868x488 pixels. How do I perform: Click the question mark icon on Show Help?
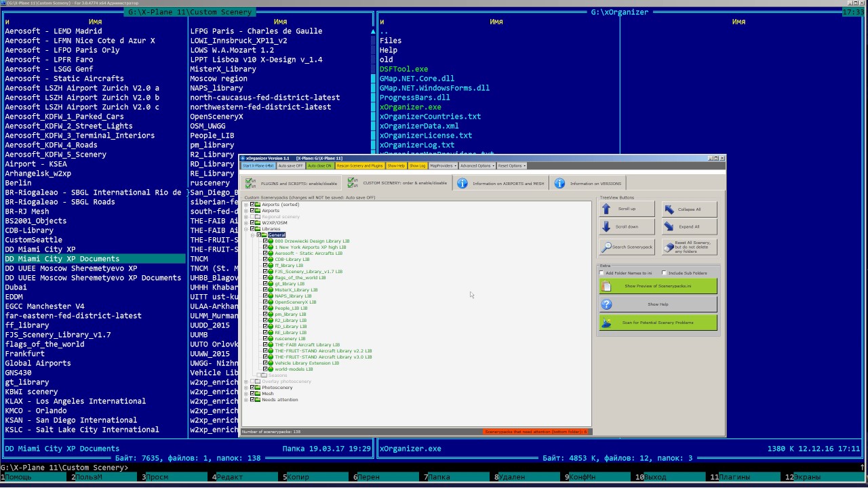(x=607, y=304)
